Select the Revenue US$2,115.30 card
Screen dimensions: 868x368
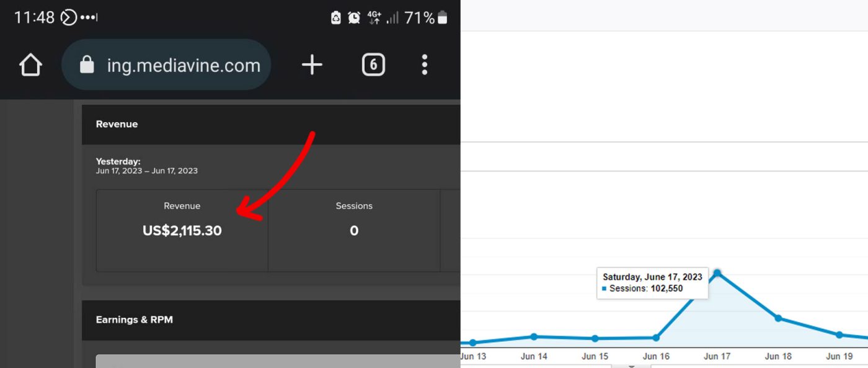pos(182,230)
